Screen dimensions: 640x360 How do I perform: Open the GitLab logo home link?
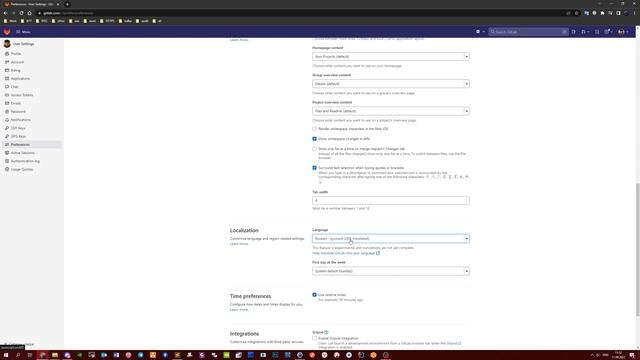click(7, 32)
